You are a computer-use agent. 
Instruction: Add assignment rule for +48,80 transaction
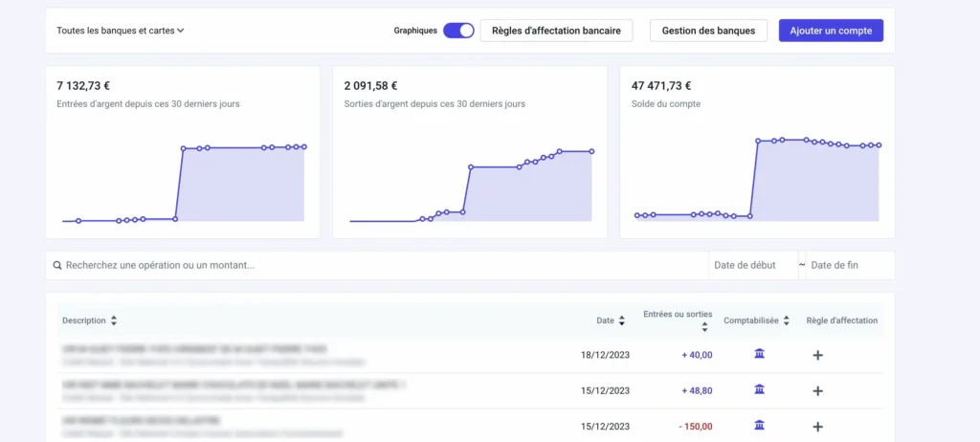pyautogui.click(x=817, y=390)
